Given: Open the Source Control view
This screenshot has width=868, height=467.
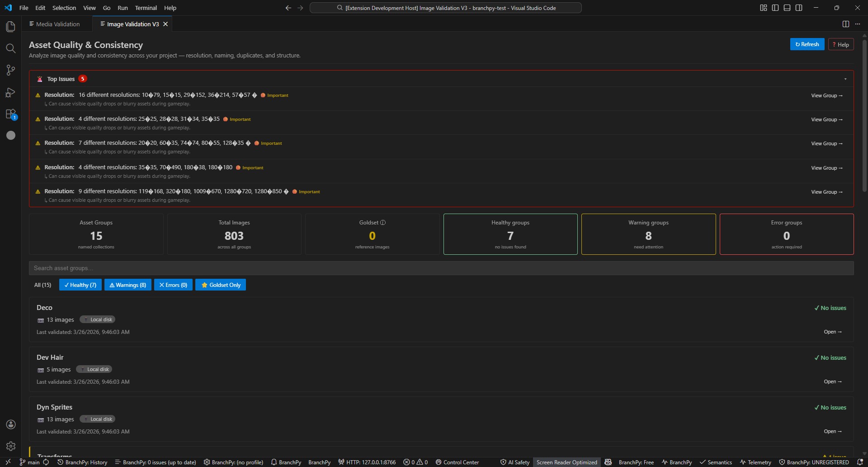Looking at the screenshot, I should [x=10, y=70].
